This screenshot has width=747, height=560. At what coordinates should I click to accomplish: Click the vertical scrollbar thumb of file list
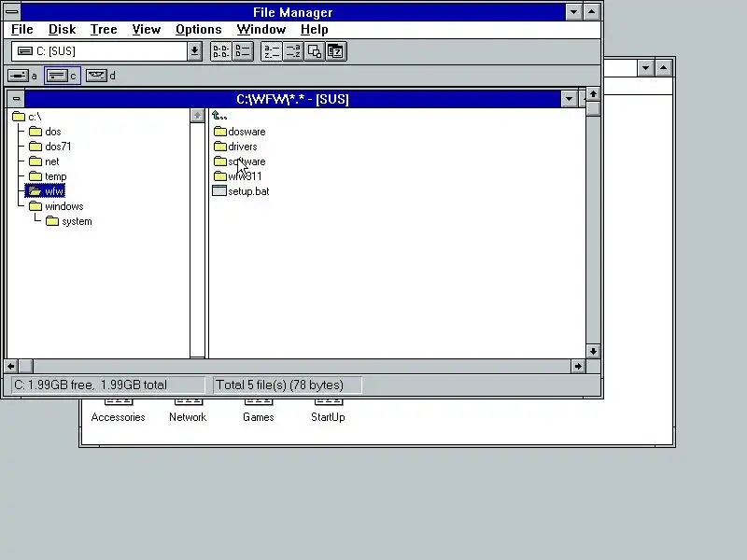coord(593,108)
